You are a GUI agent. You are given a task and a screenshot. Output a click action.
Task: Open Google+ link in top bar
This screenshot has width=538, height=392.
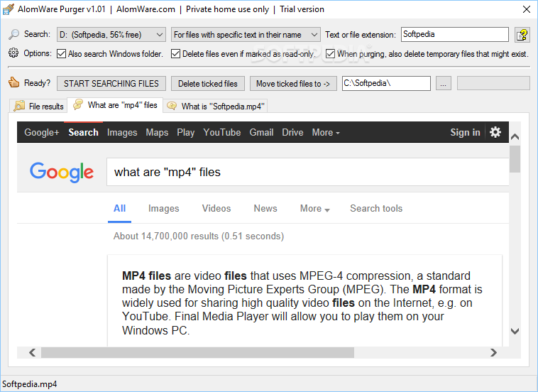click(x=41, y=133)
